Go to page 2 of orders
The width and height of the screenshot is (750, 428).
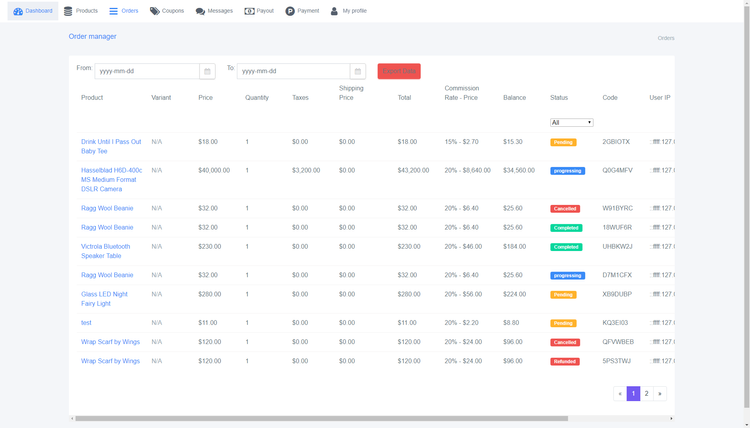646,394
